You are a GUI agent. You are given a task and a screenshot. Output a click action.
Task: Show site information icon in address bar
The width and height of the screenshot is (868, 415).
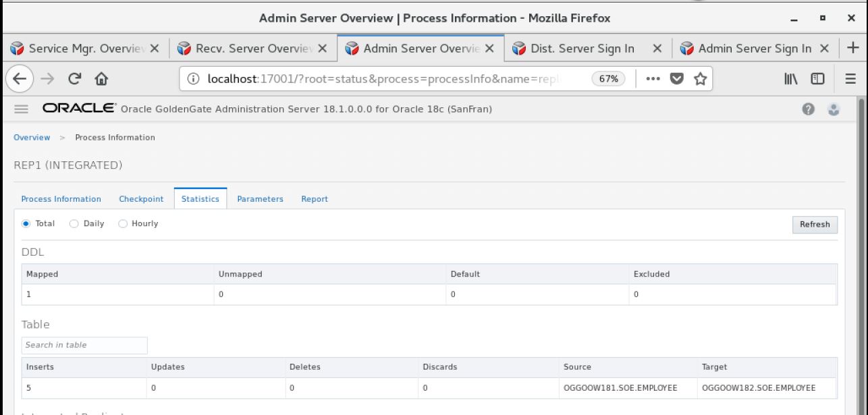pyautogui.click(x=193, y=78)
